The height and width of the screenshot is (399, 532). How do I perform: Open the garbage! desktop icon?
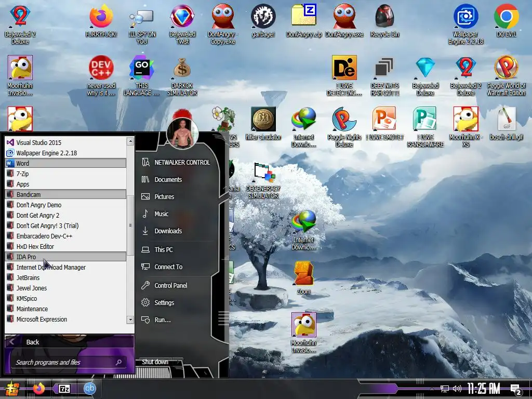pos(263,21)
